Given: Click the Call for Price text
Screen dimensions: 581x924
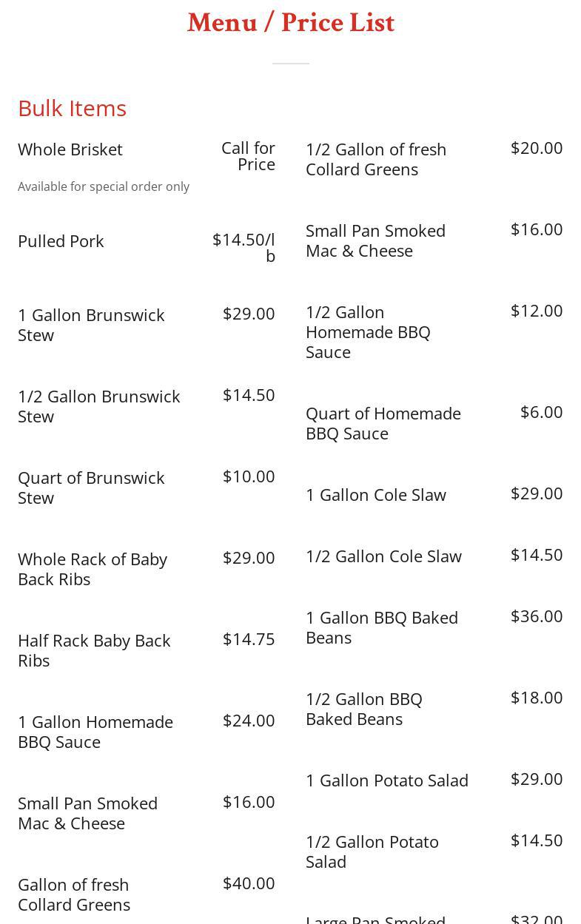Looking at the screenshot, I should pos(248,156).
